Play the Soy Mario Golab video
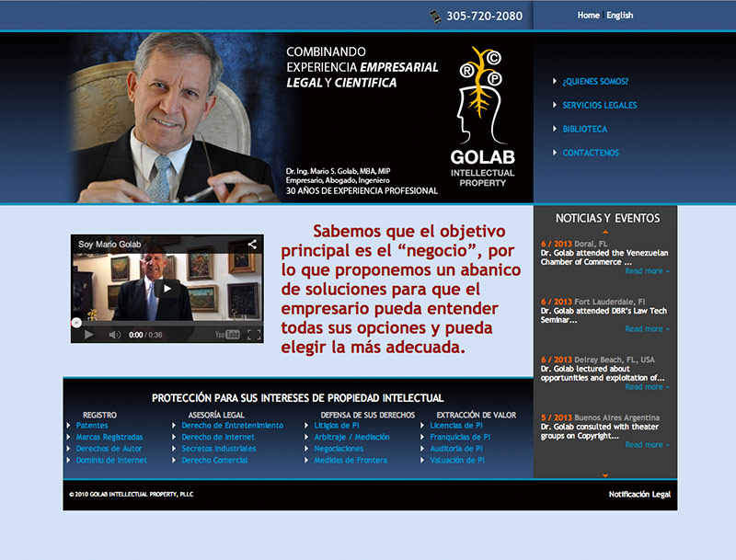736x560 pixels. click(x=167, y=289)
